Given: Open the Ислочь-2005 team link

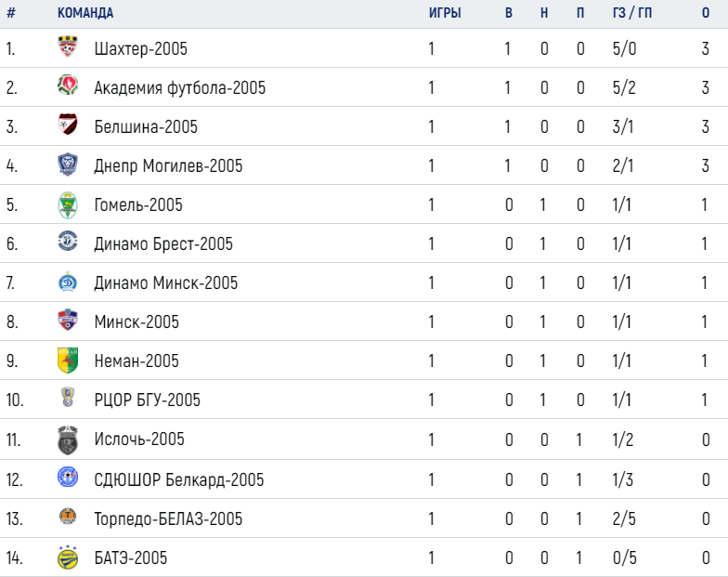Looking at the screenshot, I should click(x=139, y=439).
